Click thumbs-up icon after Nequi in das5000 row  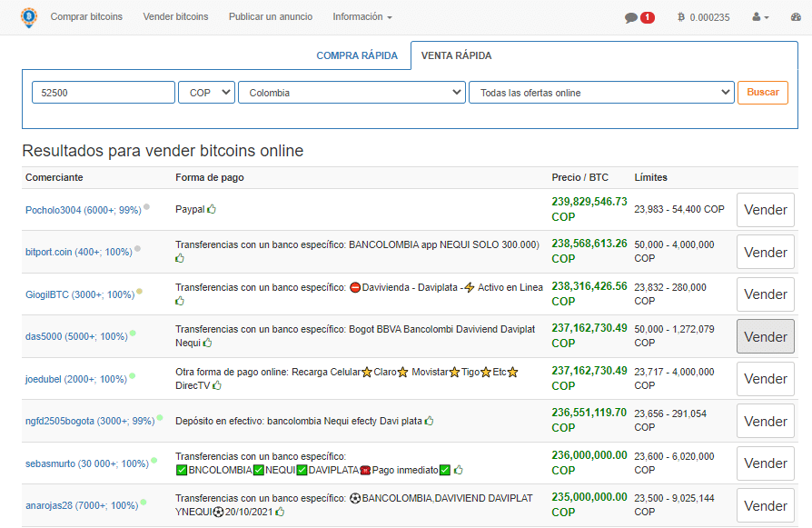(x=207, y=343)
